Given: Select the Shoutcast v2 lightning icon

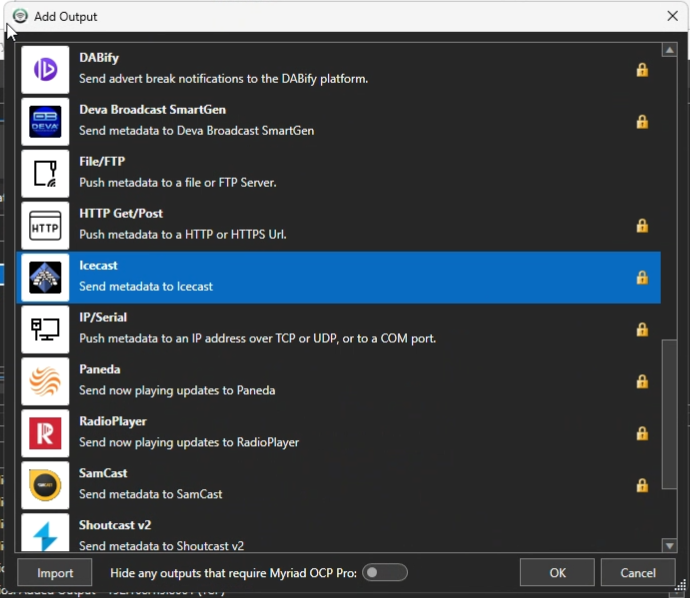Looking at the screenshot, I should 45,532.
